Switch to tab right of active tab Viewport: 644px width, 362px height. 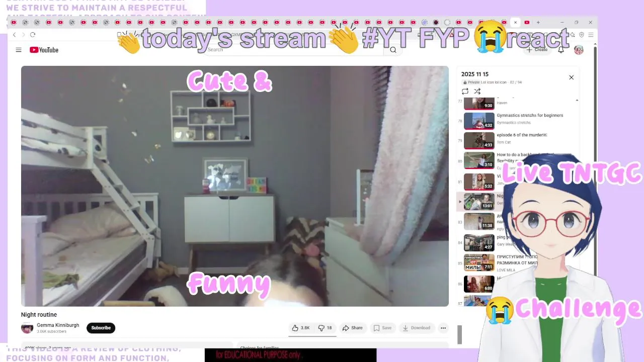point(527,22)
